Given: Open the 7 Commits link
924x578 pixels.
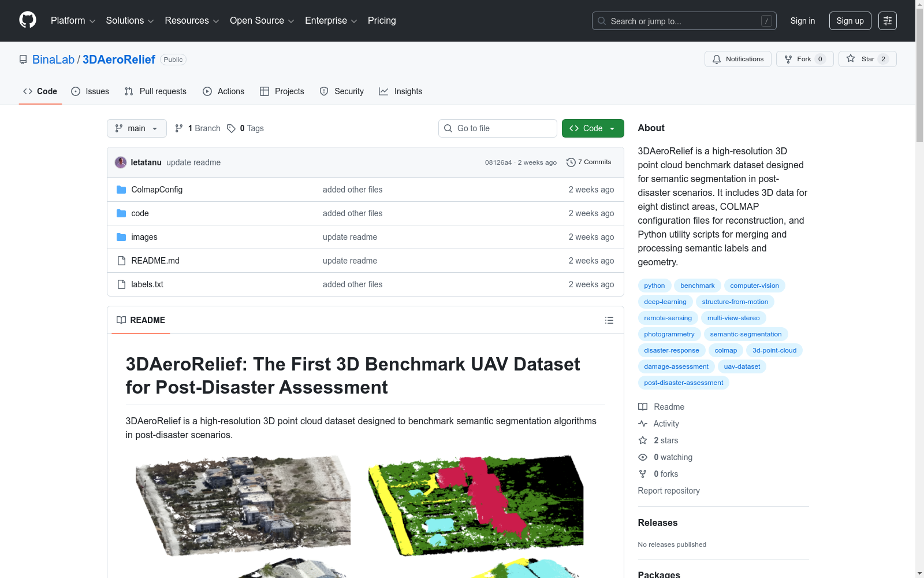Looking at the screenshot, I should (x=589, y=162).
